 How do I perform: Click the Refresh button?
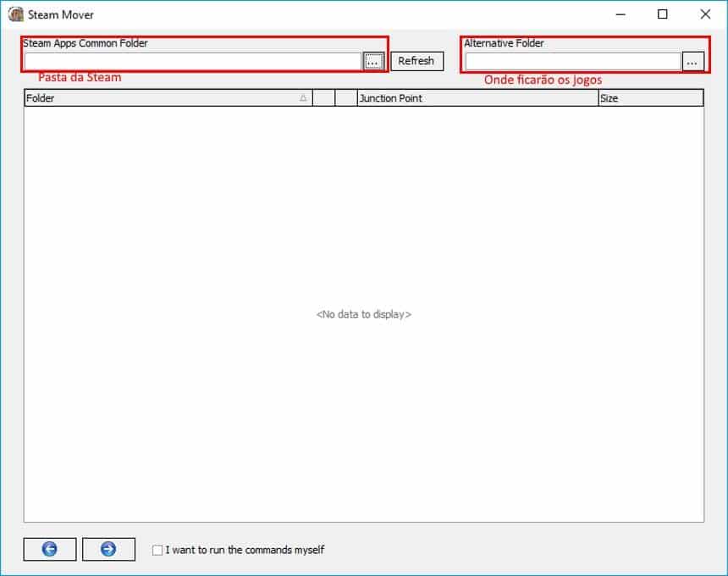click(417, 61)
